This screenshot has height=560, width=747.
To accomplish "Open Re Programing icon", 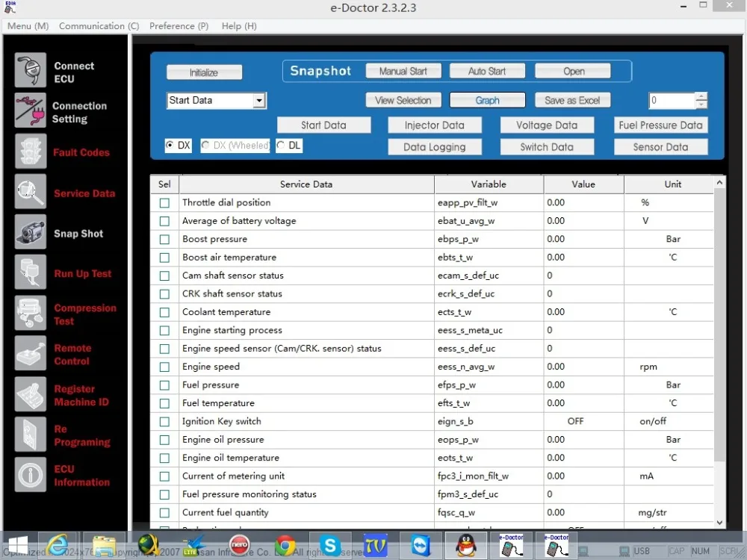I will [31, 435].
